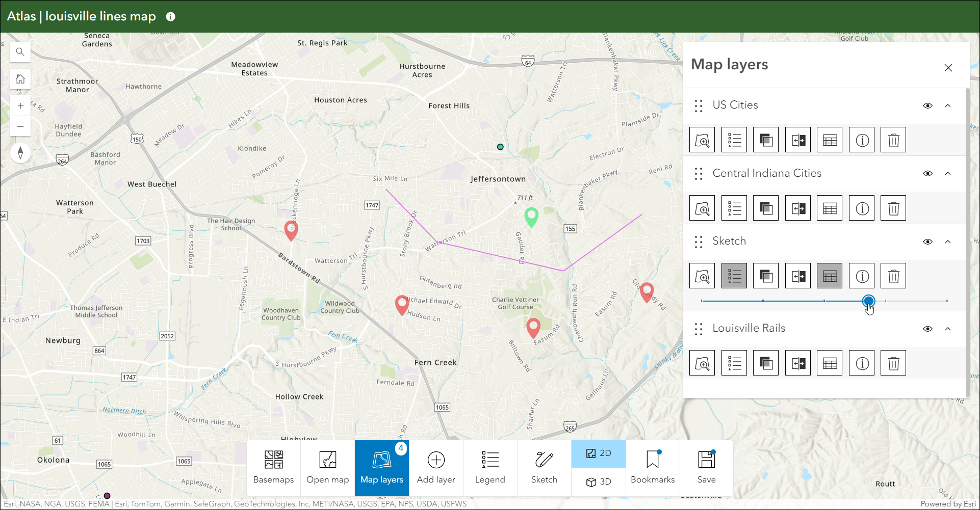Show info for the Sketch layer

862,276
